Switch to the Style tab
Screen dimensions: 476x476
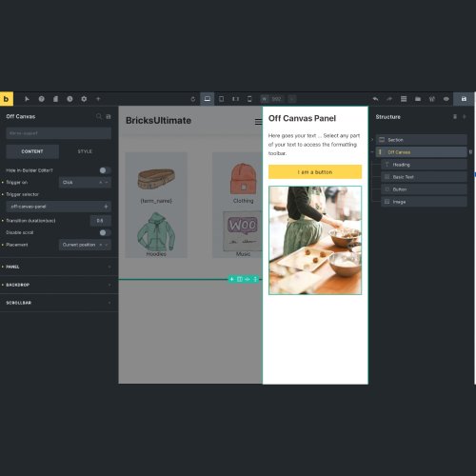coord(85,151)
